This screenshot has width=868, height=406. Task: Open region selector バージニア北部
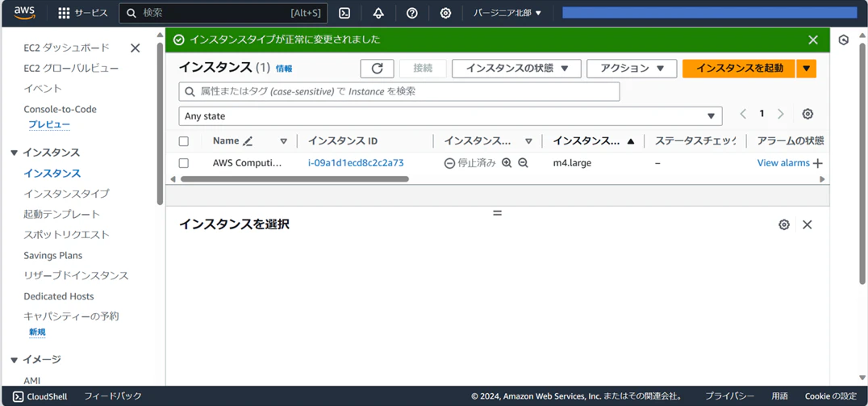507,13
